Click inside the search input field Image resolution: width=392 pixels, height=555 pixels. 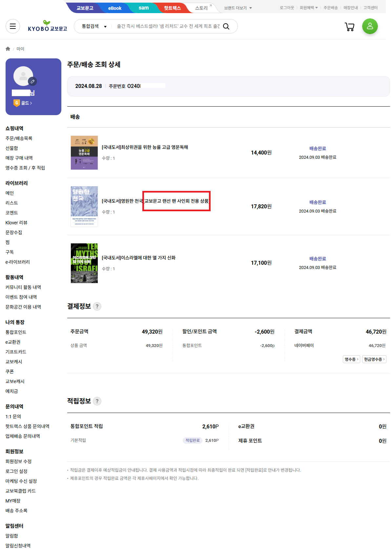click(x=168, y=26)
